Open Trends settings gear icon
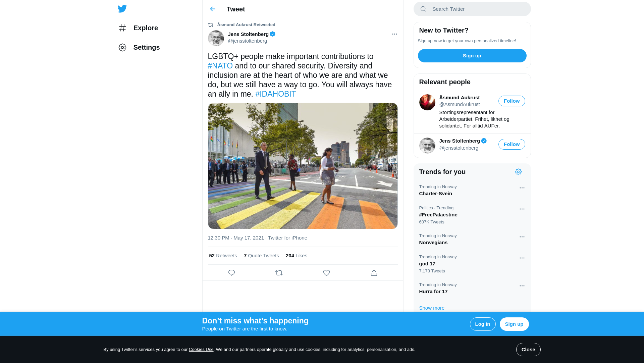 pyautogui.click(x=518, y=172)
